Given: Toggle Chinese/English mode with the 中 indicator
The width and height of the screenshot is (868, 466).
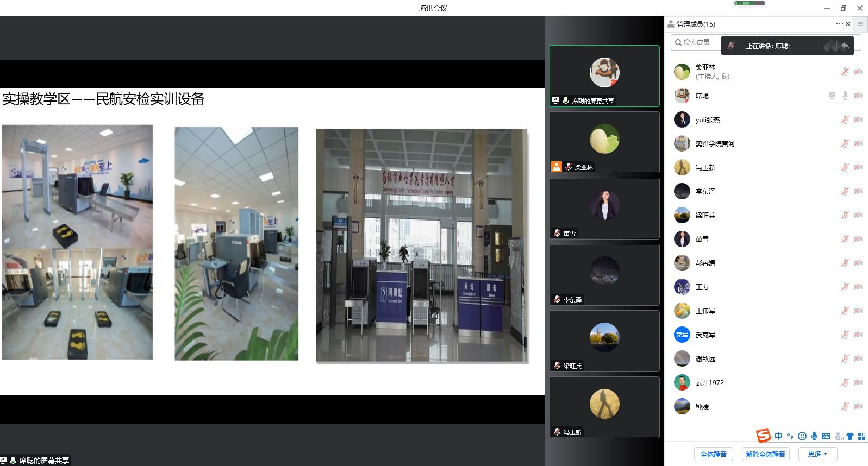Looking at the screenshot, I should [x=778, y=436].
